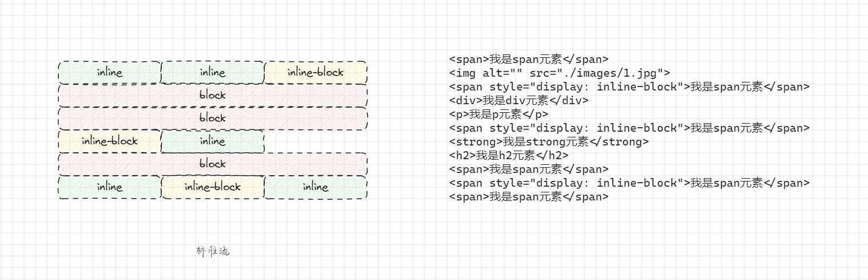Select the bottom-right green inline box
Image resolution: width=868 pixels, height=280 pixels.
pos(315,187)
